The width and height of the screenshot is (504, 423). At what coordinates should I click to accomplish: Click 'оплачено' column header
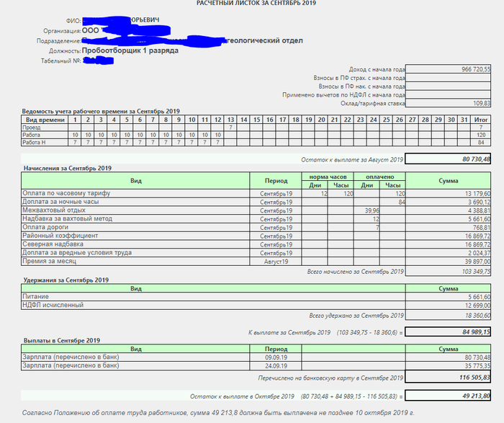point(379,177)
